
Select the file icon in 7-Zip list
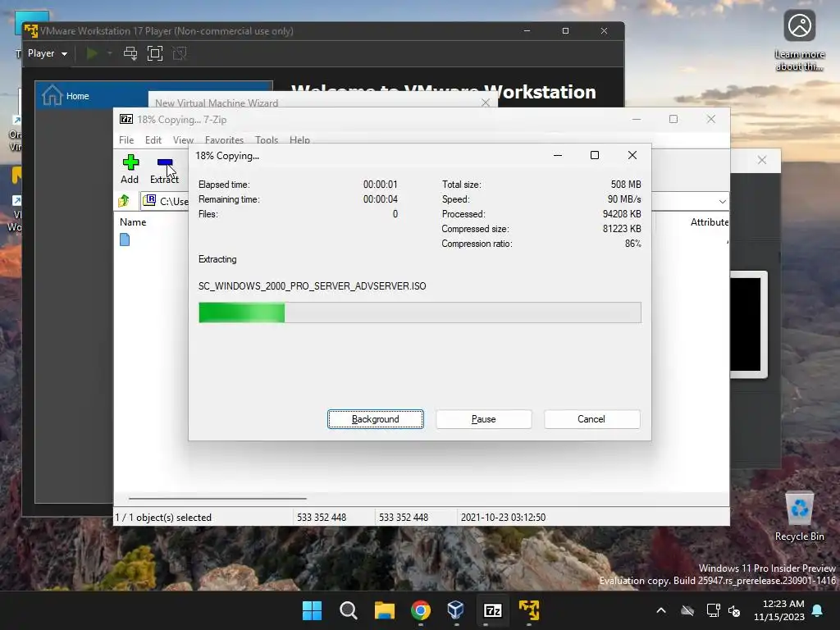(125, 240)
